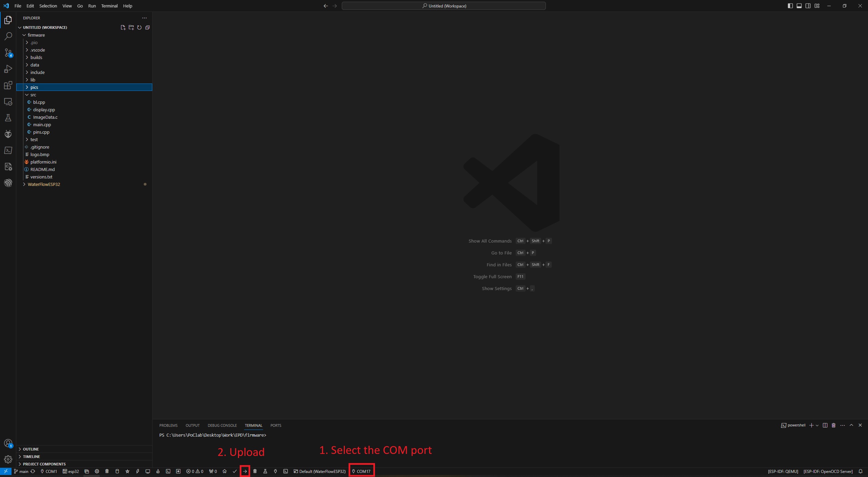This screenshot has height=477, width=868.
Task: Open README.md in the file tree
Action: (x=84, y=169)
